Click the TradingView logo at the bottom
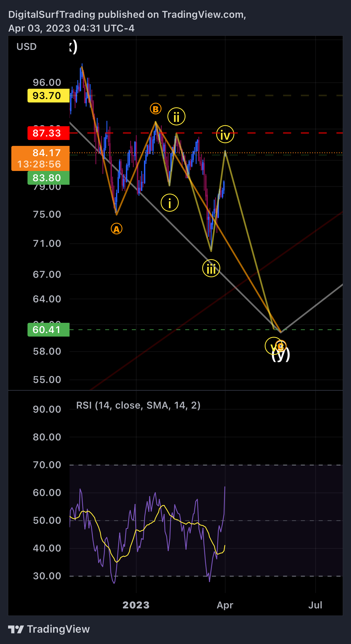This screenshot has height=644, width=351. click(49, 629)
